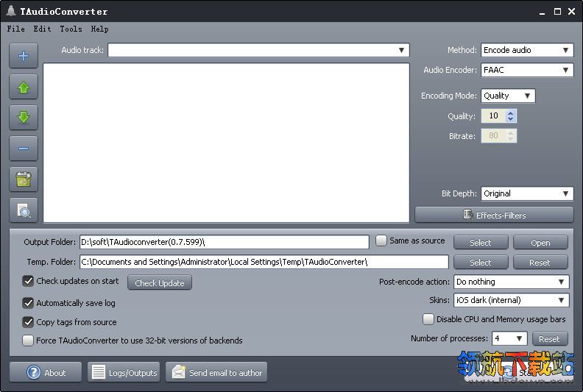The height and width of the screenshot is (392, 583).
Task: Open the About dialog
Action: click(x=46, y=372)
